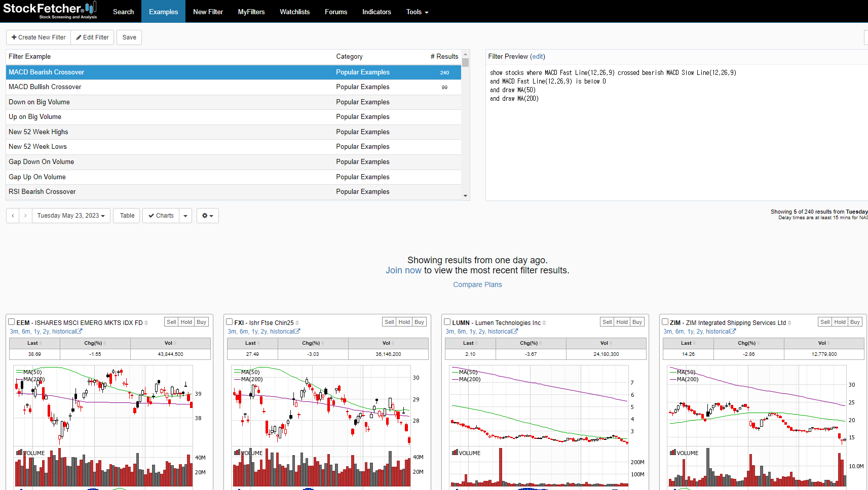Viewport: 868px width, 490px height.
Task: Sort by Last in ZIM card
Action: pos(688,343)
